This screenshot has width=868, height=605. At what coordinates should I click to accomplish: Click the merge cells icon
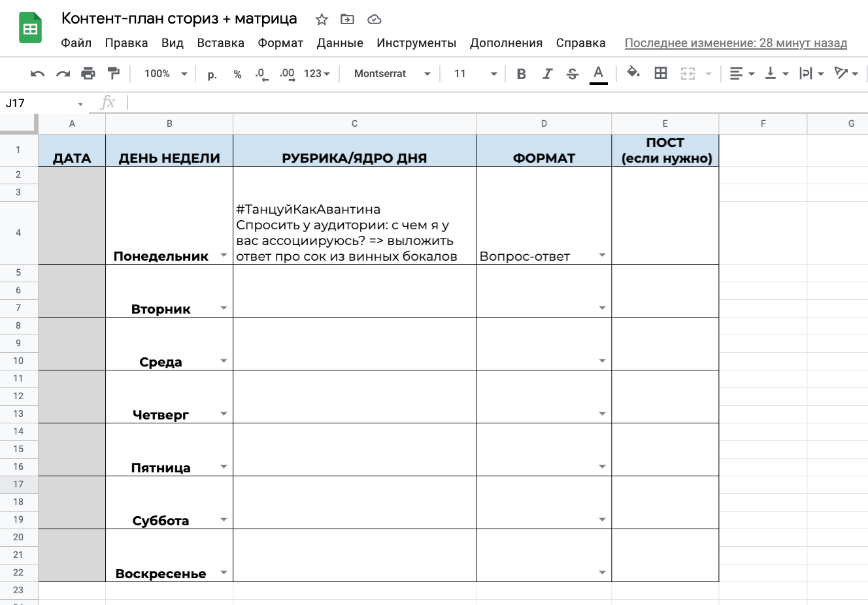pyautogui.click(x=688, y=74)
